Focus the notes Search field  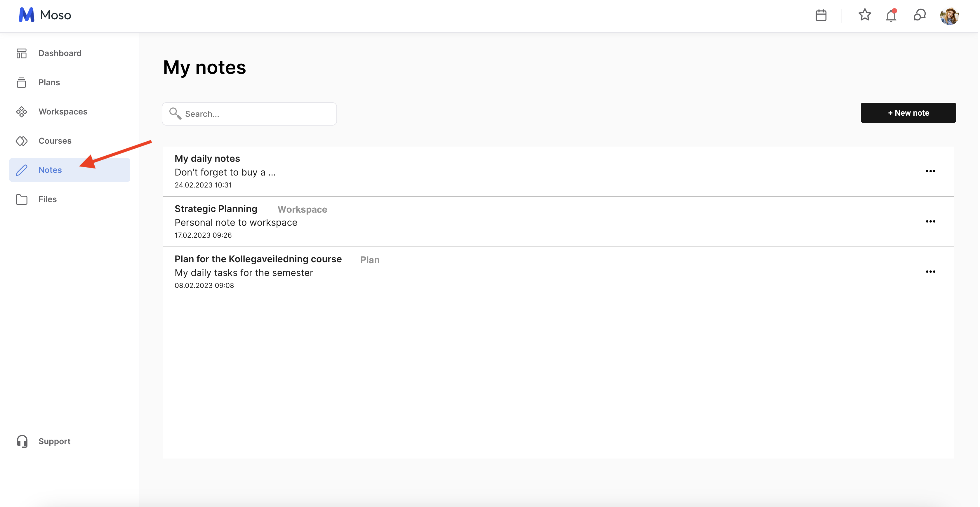(255, 114)
